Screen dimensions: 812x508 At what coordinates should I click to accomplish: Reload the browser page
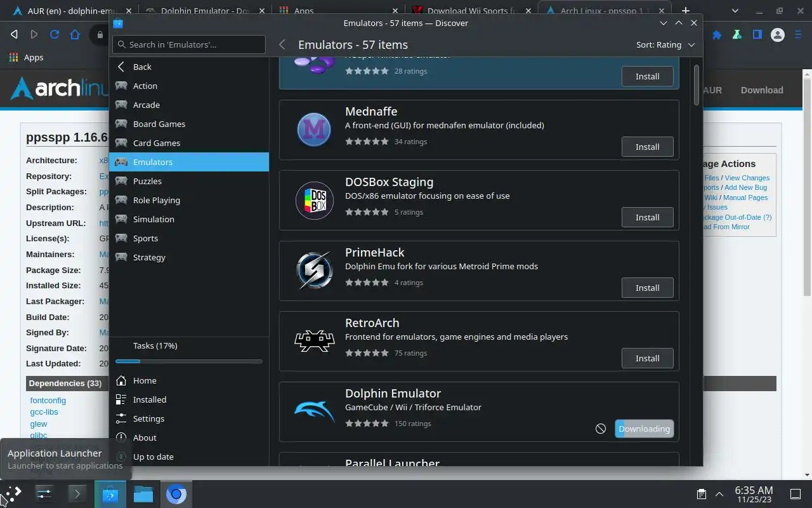[x=55, y=35]
